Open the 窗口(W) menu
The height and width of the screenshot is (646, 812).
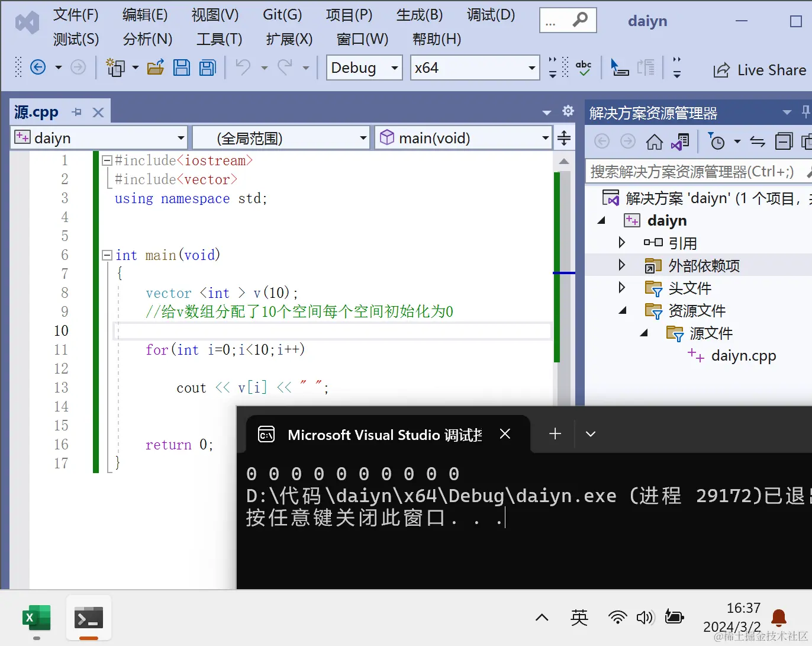click(362, 39)
